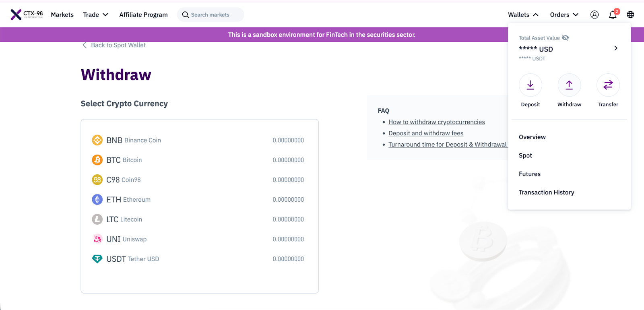This screenshot has height=310, width=644.
Task: Click the Deposit label in the wallet panel
Action: pos(530,104)
